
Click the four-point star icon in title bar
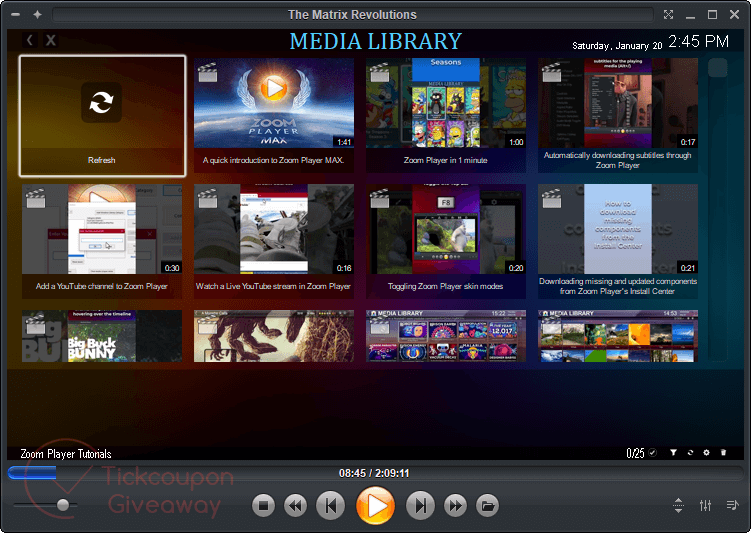37,15
